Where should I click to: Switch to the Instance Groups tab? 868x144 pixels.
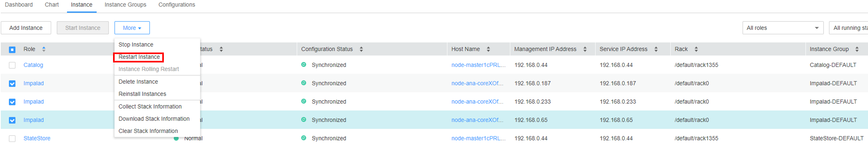point(125,5)
